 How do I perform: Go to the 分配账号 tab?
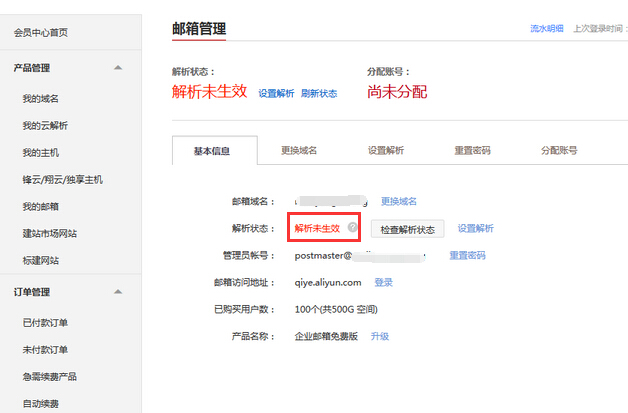click(x=559, y=150)
